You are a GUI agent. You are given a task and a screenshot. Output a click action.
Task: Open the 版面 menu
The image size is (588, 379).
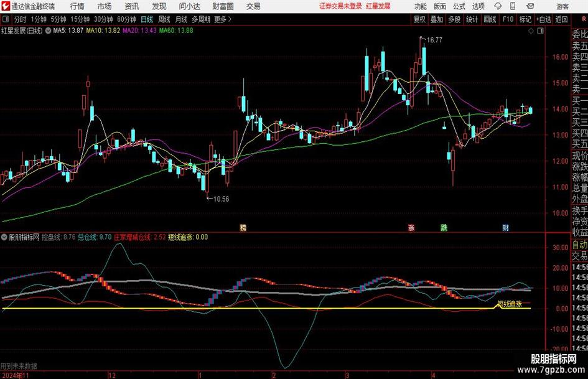tap(440, 6)
